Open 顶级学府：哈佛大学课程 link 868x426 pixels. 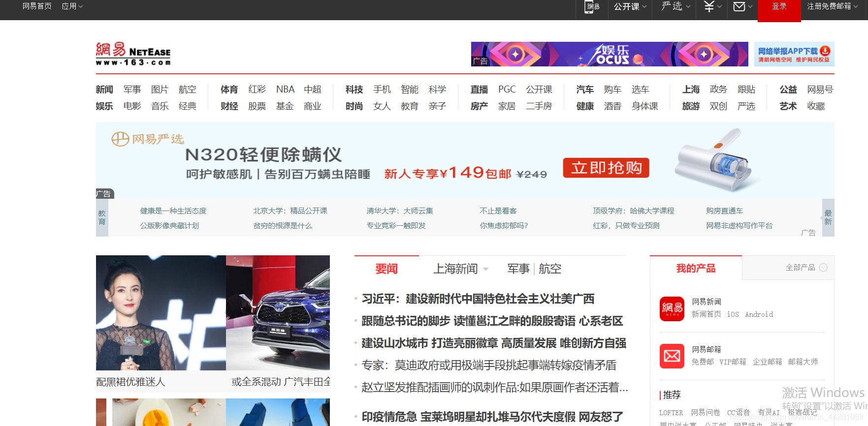tap(633, 211)
